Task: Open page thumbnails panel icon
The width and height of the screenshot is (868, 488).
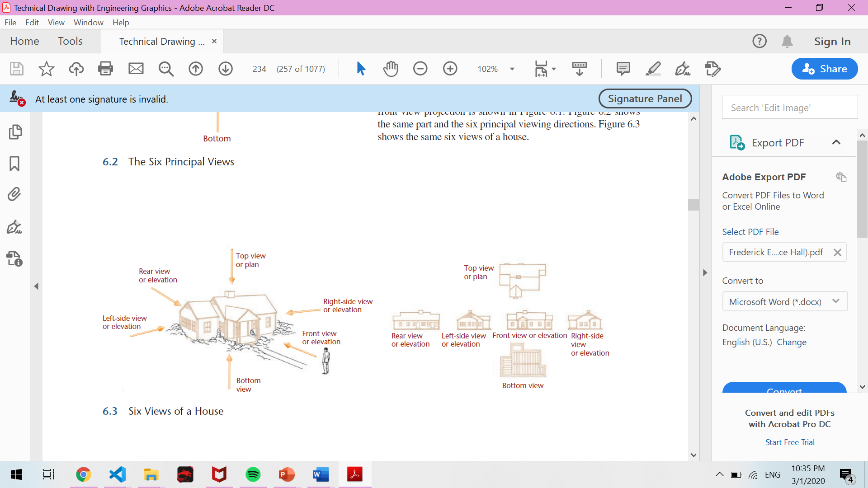Action: pyautogui.click(x=15, y=132)
